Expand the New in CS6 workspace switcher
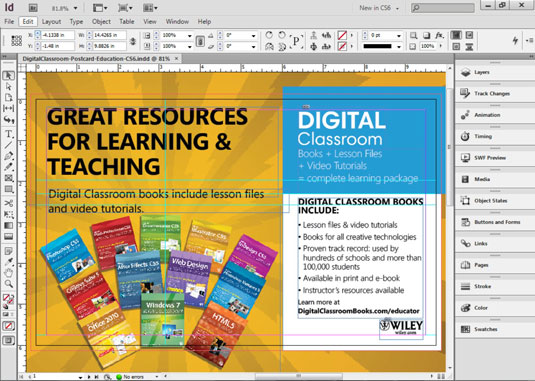This screenshot has width=535, height=381. pos(379,8)
